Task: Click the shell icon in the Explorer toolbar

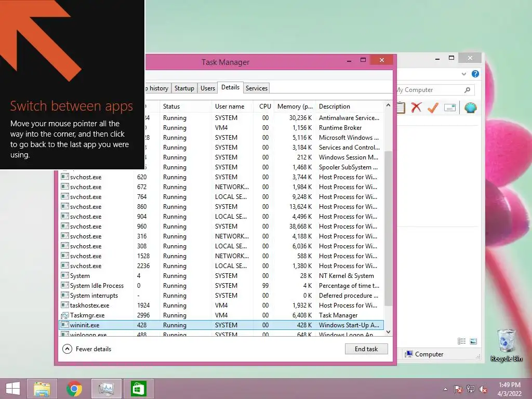Action: click(471, 108)
